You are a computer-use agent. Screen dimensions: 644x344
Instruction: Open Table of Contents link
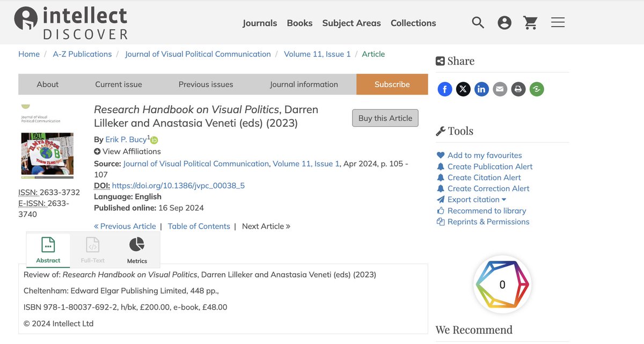coord(199,226)
